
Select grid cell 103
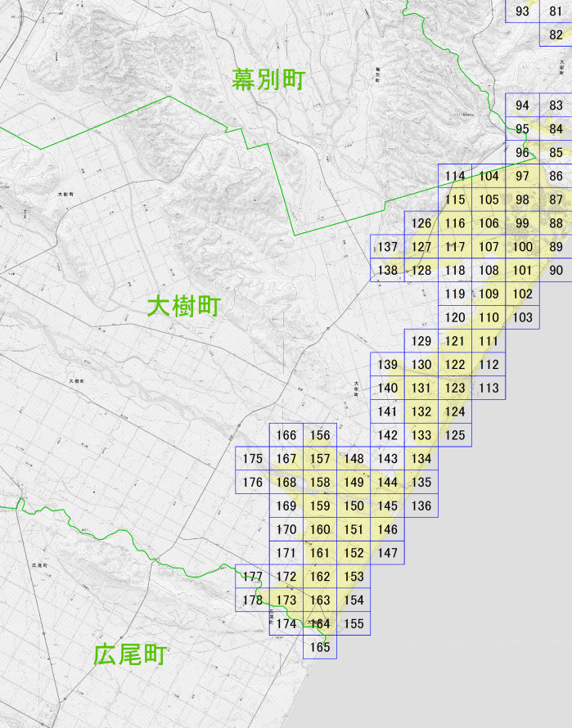[x=522, y=317]
